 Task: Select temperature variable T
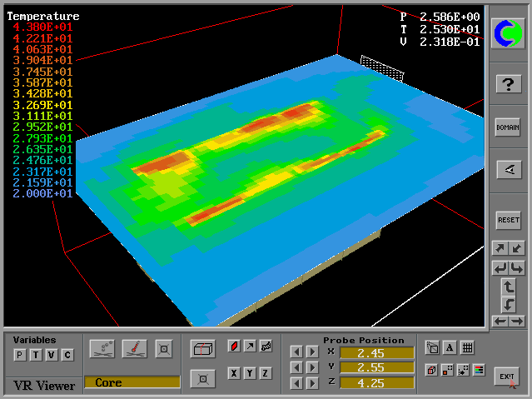[35, 356]
